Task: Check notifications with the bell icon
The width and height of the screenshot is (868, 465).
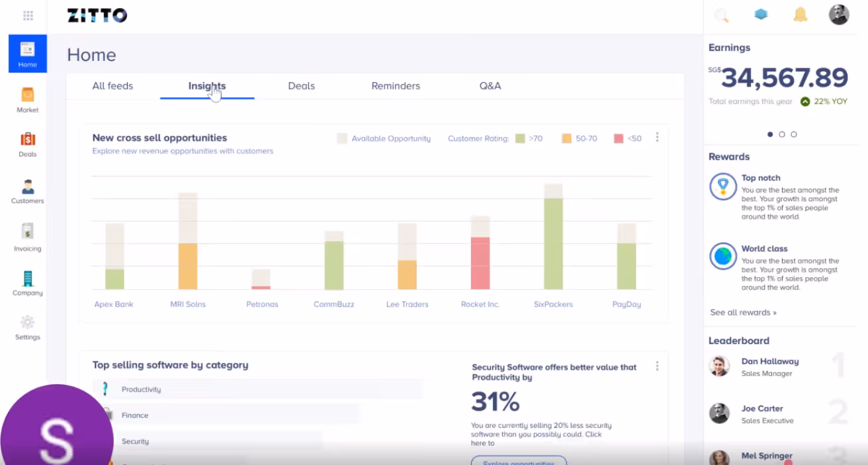Action: (800, 14)
